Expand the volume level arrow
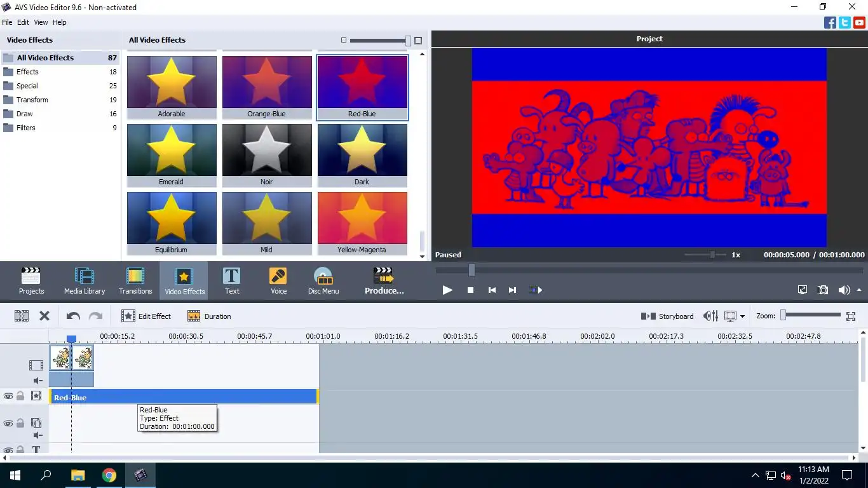 point(859,290)
